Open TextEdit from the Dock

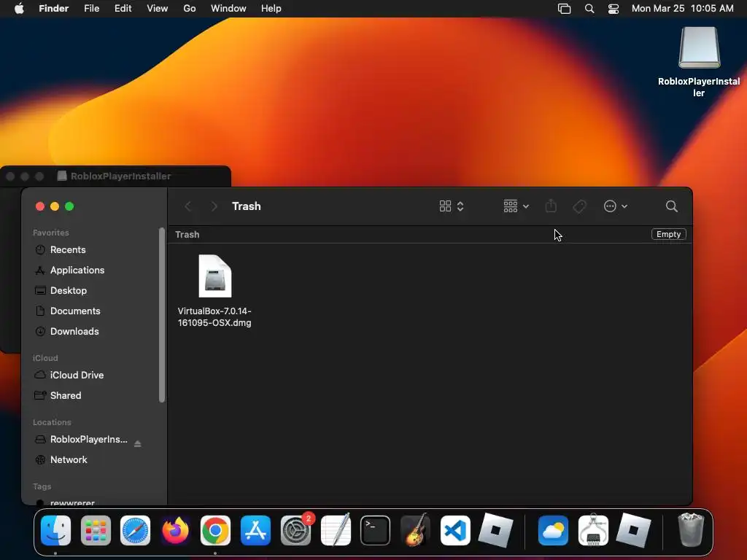click(x=336, y=531)
